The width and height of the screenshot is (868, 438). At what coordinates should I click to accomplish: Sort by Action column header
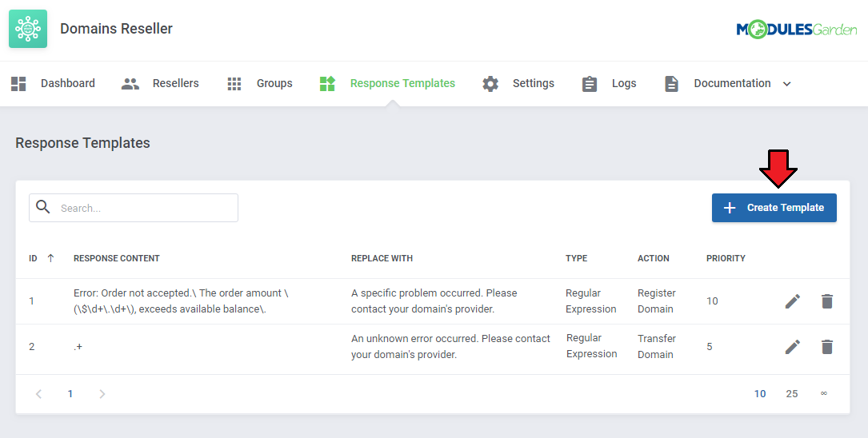(x=654, y=258)
